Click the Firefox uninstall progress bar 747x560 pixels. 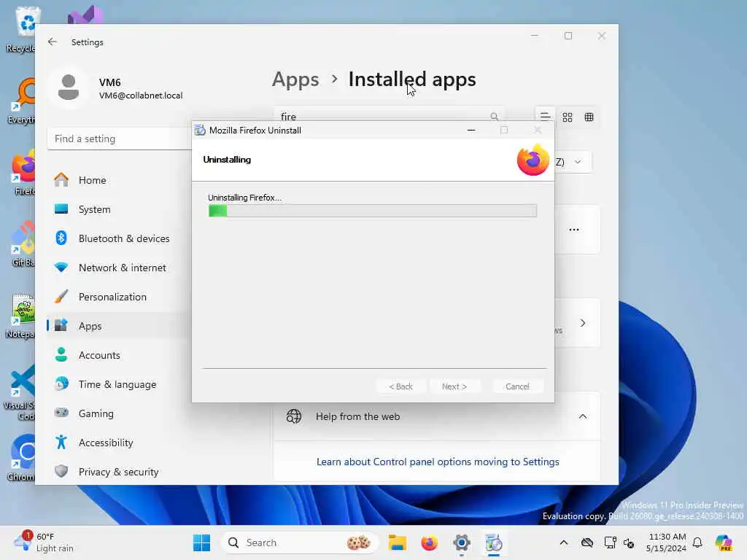(373, 211)
